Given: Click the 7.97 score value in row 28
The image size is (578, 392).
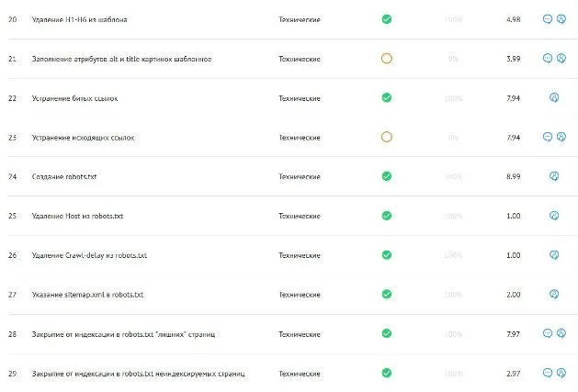Looking at the screenshot, I should click(x=513, y=334).
